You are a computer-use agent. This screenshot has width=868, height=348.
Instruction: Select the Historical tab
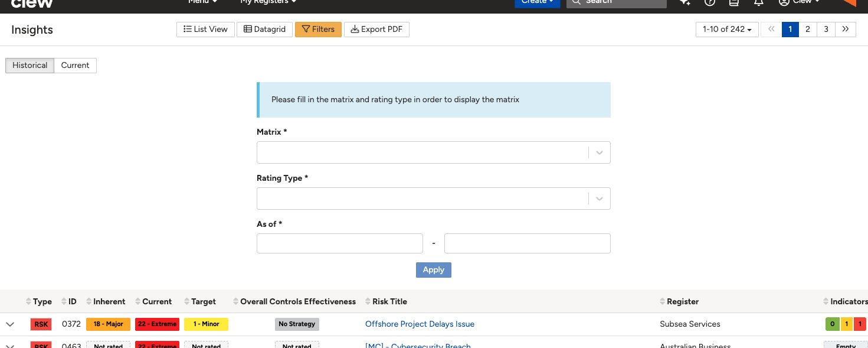(x=30, y=66)
